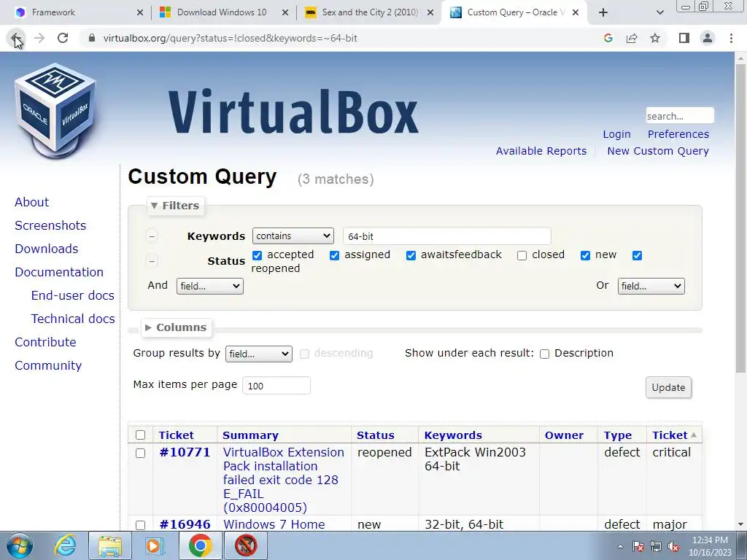Uncheck the awaitsfeedback status checkbox
747x560 pixels.
pyautogui.click(x=411, y=256)
